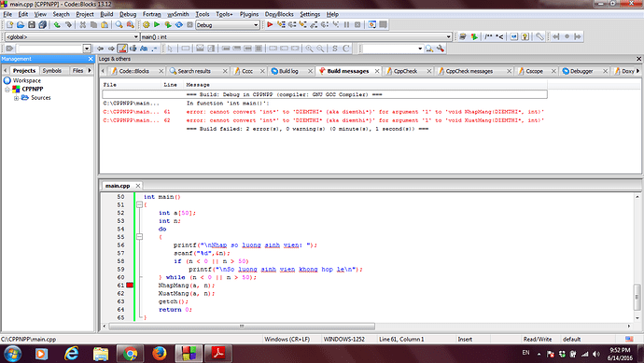Select the Symbols tab in Management
Image resolution: width=644 pixels, height=363 pixels.
[52, 71]
